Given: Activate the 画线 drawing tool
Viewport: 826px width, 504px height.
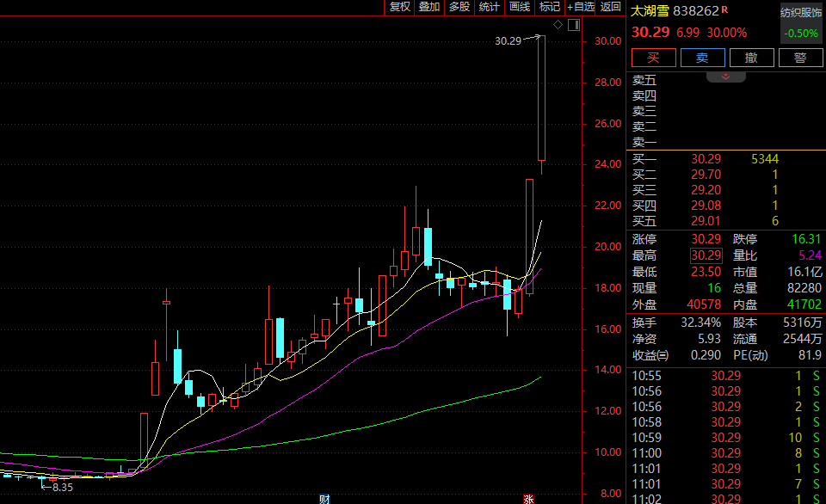Looking at the screenshot, I should pyautogui.click(x=520, y=7).
